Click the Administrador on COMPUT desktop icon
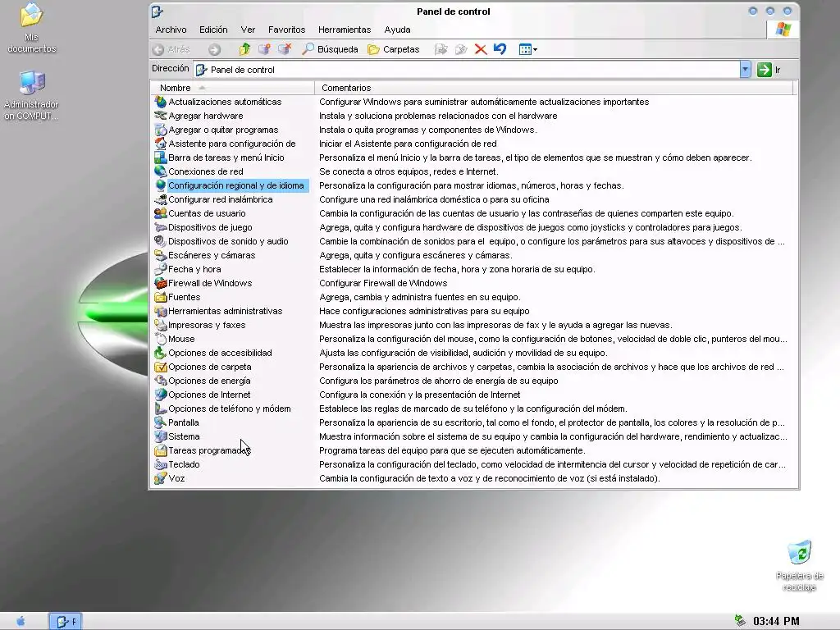Image resolution: width=840 pixels, height=630 pixels. [32, 95]
